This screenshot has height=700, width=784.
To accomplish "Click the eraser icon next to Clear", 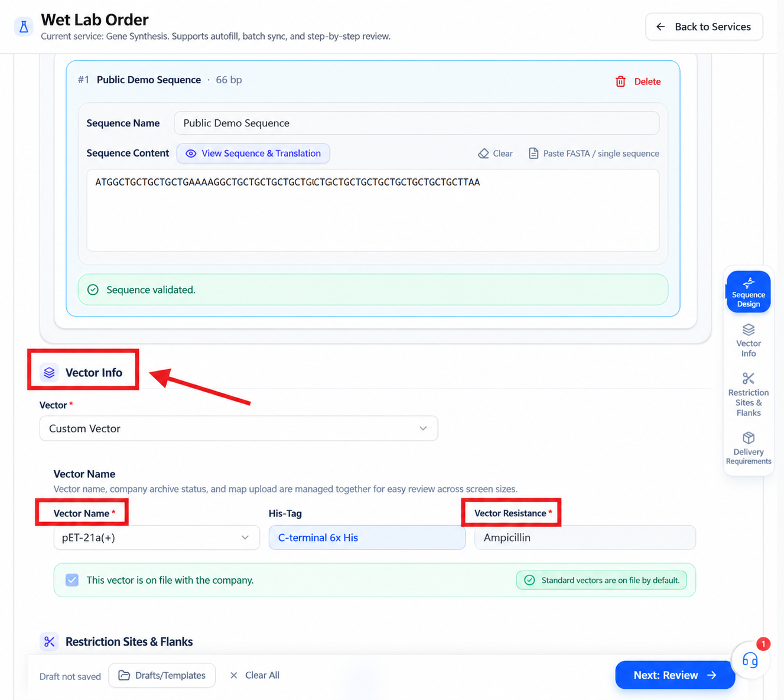I will coord(483,154).
